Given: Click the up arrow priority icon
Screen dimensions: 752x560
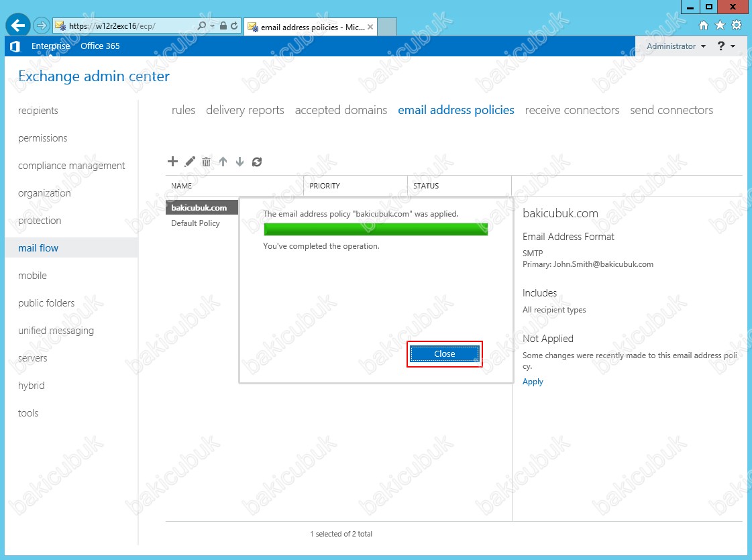Looking at the screenshot, I should (223, 162).
